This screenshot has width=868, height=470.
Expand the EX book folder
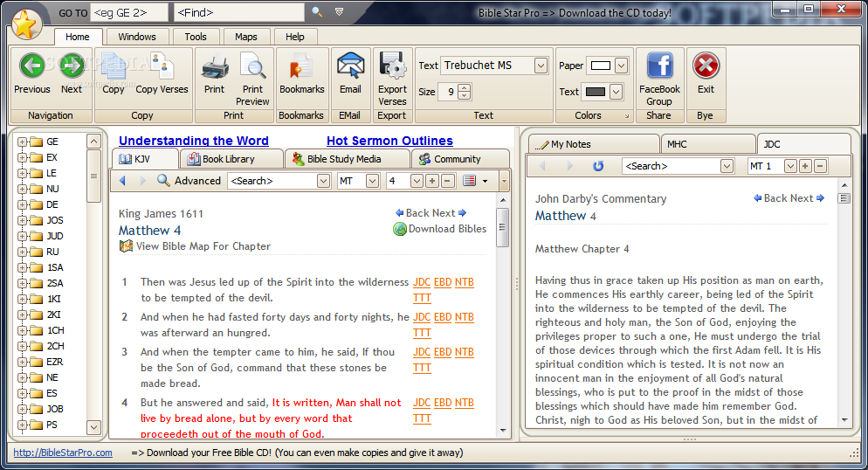[22, 157]
